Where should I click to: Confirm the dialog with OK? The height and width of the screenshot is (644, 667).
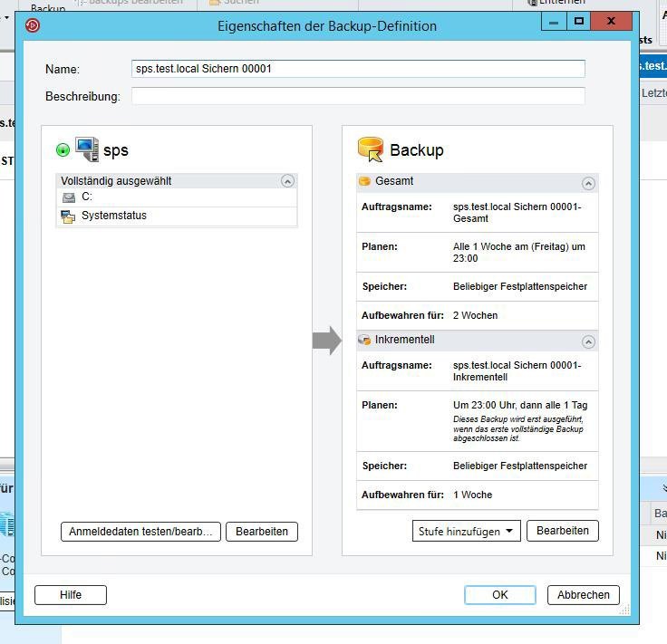[499, 595]
